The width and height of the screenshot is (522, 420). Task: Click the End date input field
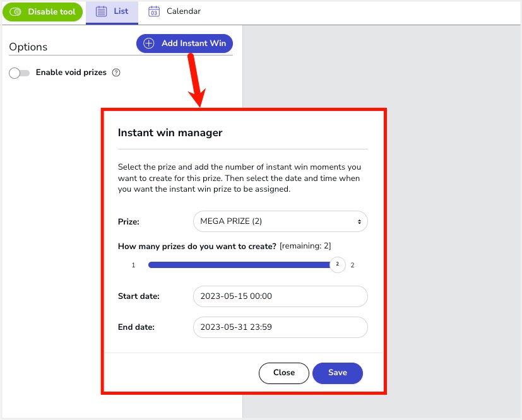(280, 327)
